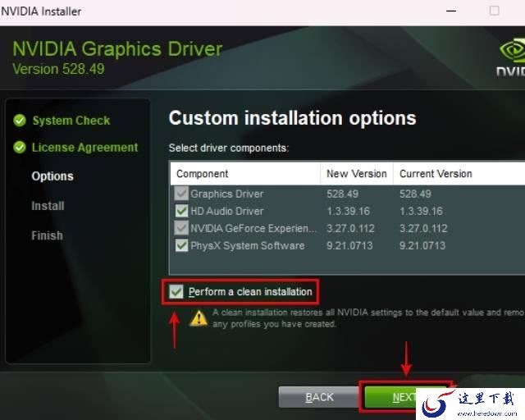
Task: Click the Custom installation options heading
Action: pos(292,118)
